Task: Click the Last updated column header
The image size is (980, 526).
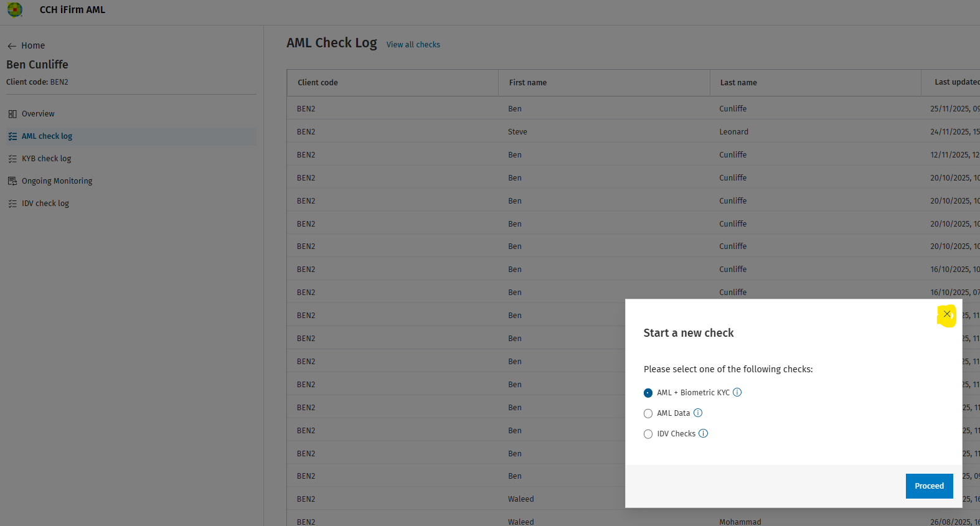Action: tap(951, 83)
